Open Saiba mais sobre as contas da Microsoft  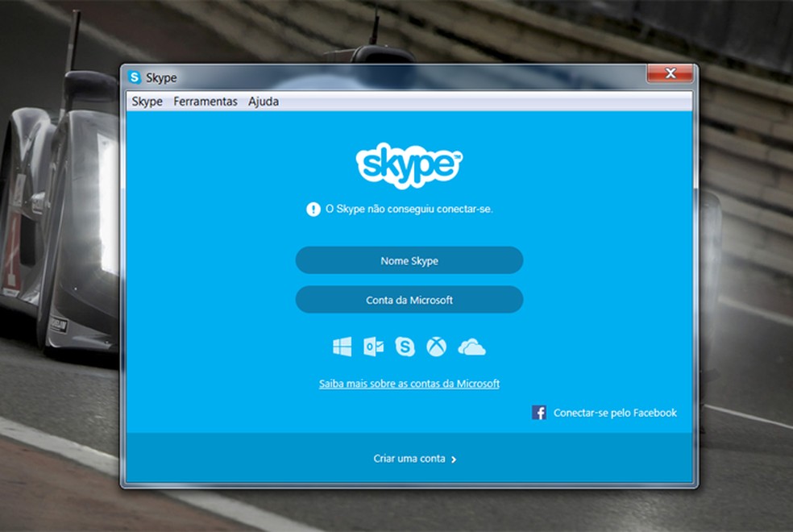(409, 383)
